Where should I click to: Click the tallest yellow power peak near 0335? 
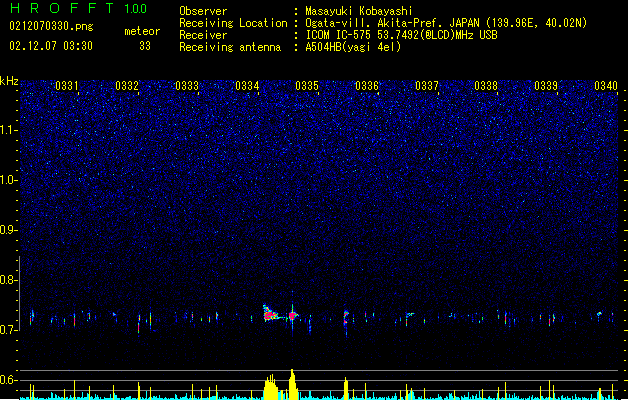click(x=292, y=384)
